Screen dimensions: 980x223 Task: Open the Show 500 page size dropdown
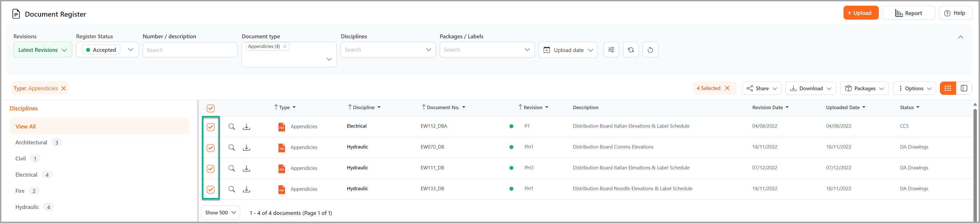click(221, 212)
